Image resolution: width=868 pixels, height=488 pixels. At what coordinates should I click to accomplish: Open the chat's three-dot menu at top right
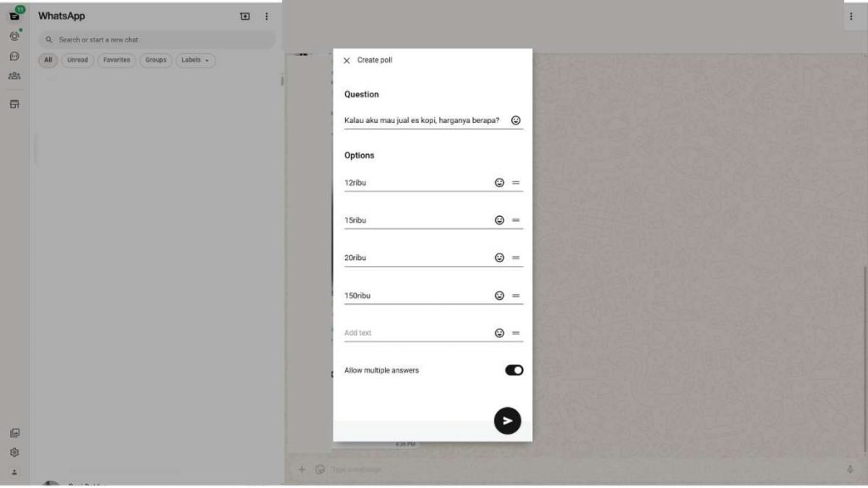point(851,16)
